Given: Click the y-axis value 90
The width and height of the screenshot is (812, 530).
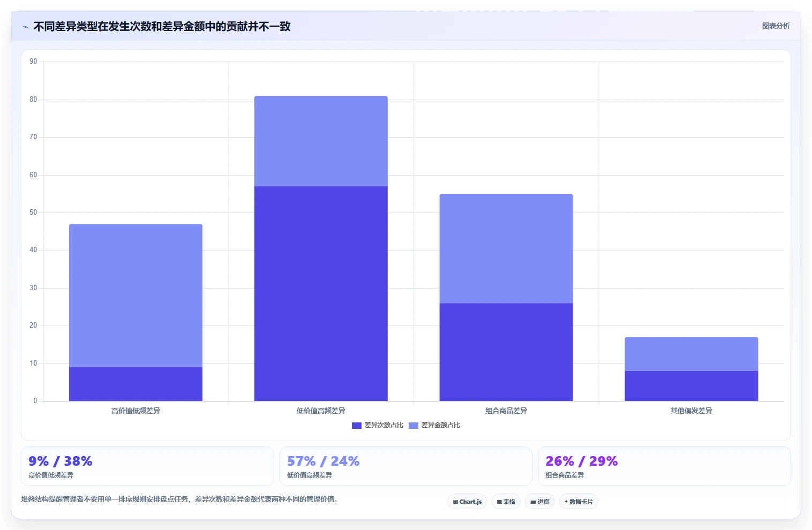Looking at the screenshot, I should 33,62.
